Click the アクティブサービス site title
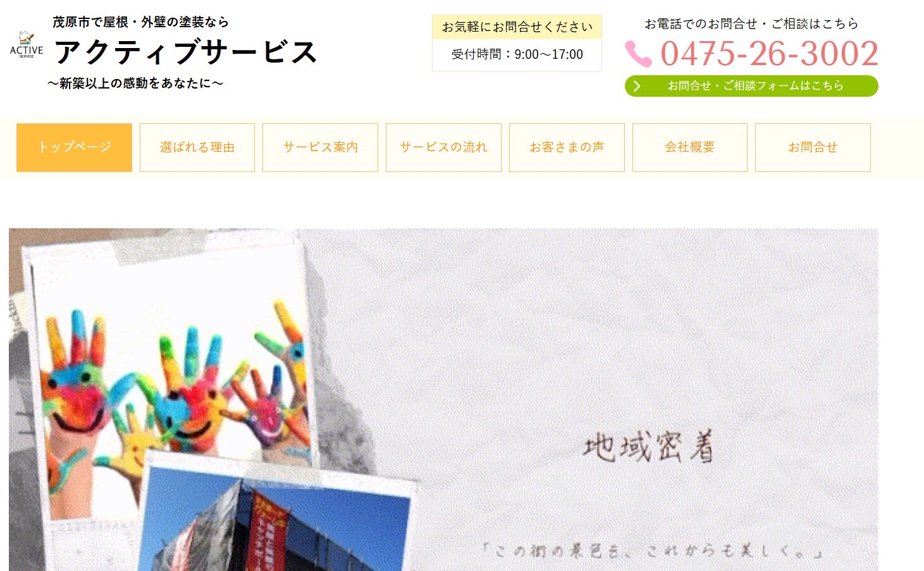 tap(185, 51)
